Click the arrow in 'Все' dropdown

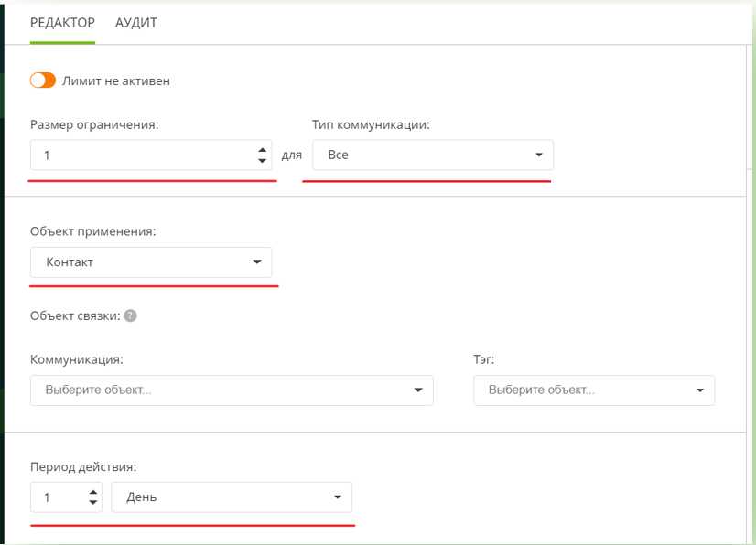pos(538,155)
